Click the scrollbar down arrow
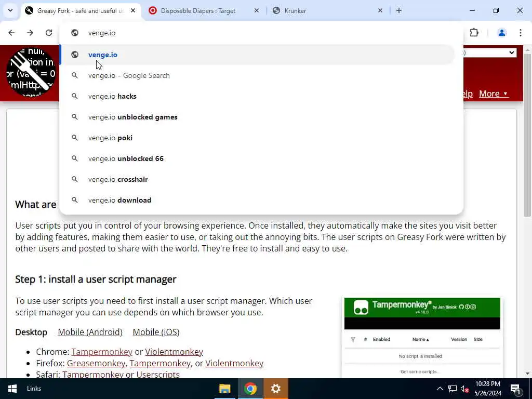This screenshot has height=399, width=532. 527,374
